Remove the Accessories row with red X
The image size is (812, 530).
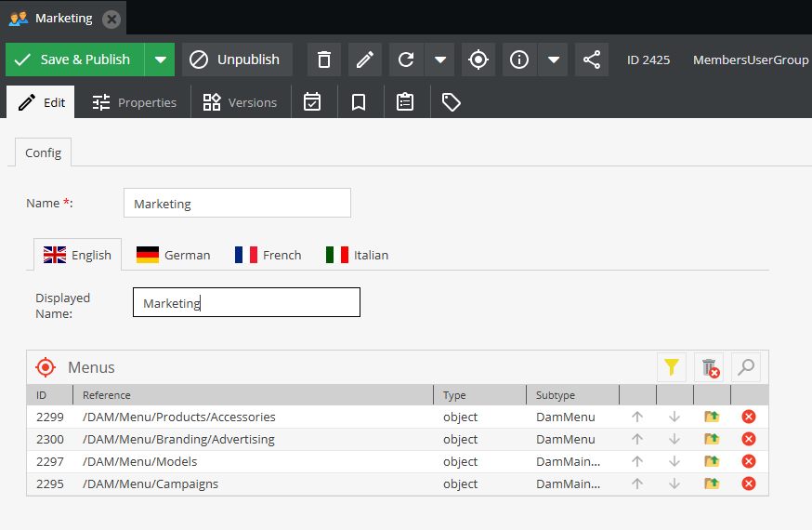pyautogui.click(x=749, y=417)
